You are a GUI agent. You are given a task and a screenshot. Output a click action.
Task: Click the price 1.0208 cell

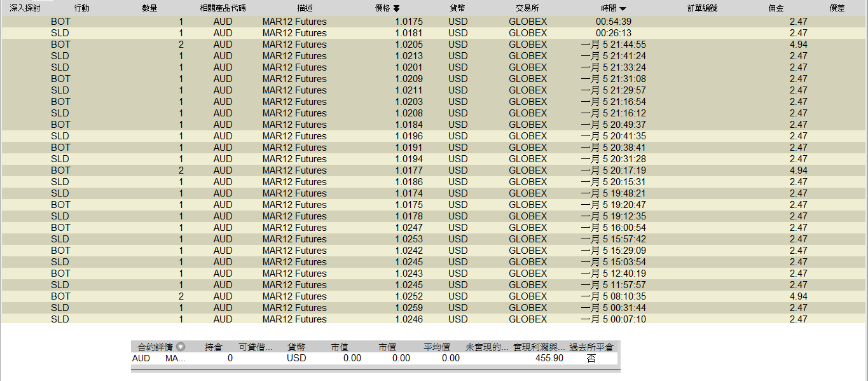[409, 113]
